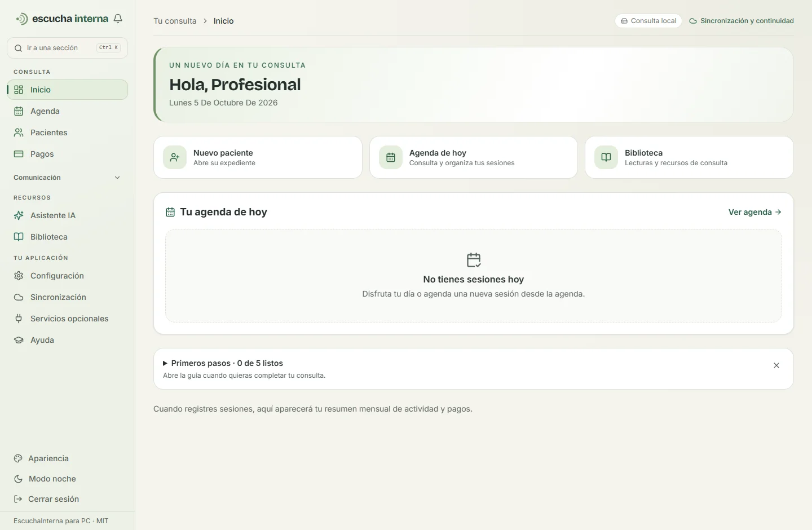Screen dimensions: 812x530
Task: Toggle Modo noche dark mode
Action: pyautogui.click(x=68, y=479)
